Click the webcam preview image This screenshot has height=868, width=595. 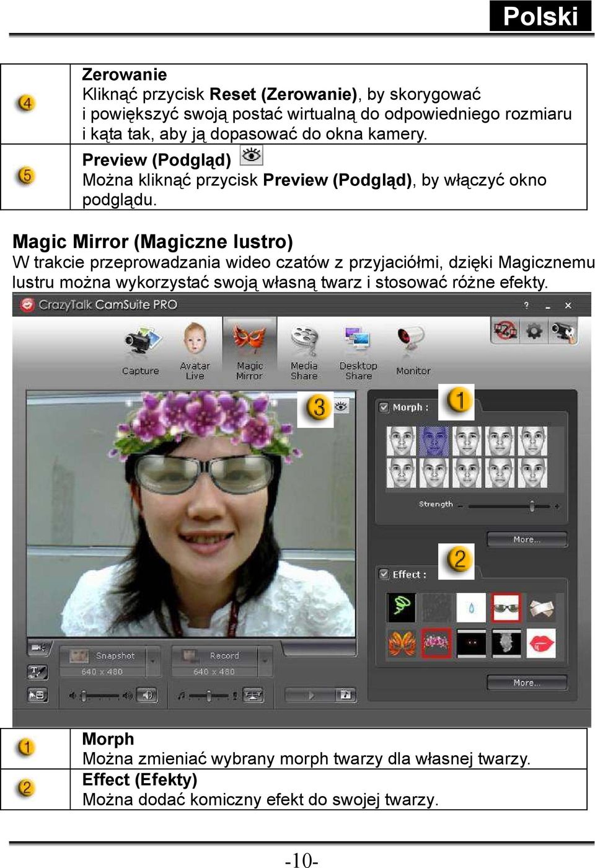191,515
